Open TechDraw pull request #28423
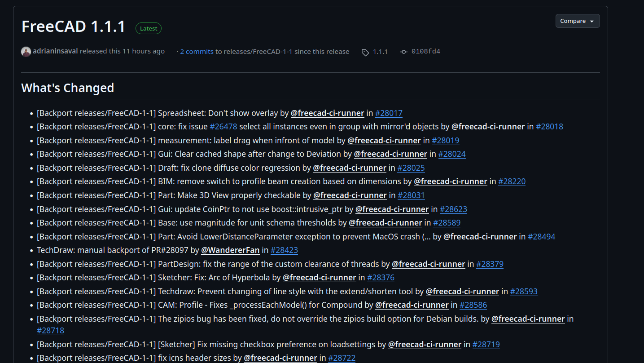Screen dimensions: 644x363 284,250
